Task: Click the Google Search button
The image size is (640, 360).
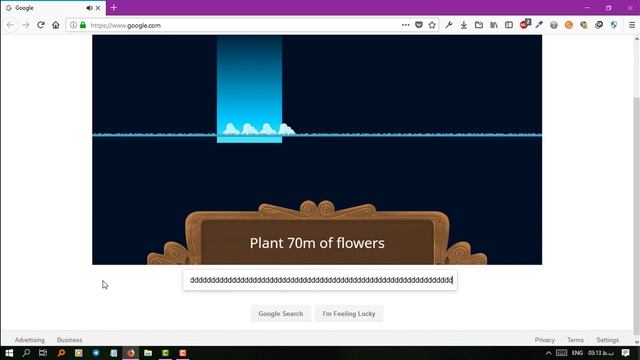Action: [x=281, y=313]
